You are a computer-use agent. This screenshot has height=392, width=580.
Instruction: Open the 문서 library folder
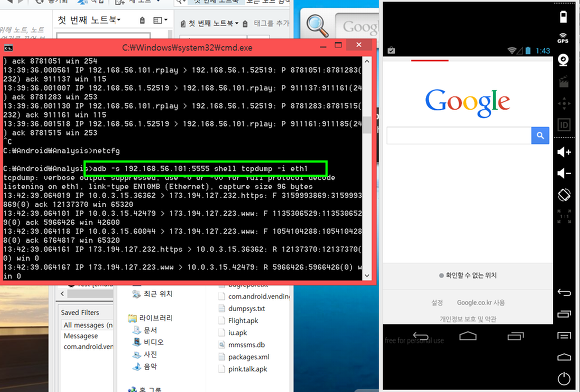point(145,330)
